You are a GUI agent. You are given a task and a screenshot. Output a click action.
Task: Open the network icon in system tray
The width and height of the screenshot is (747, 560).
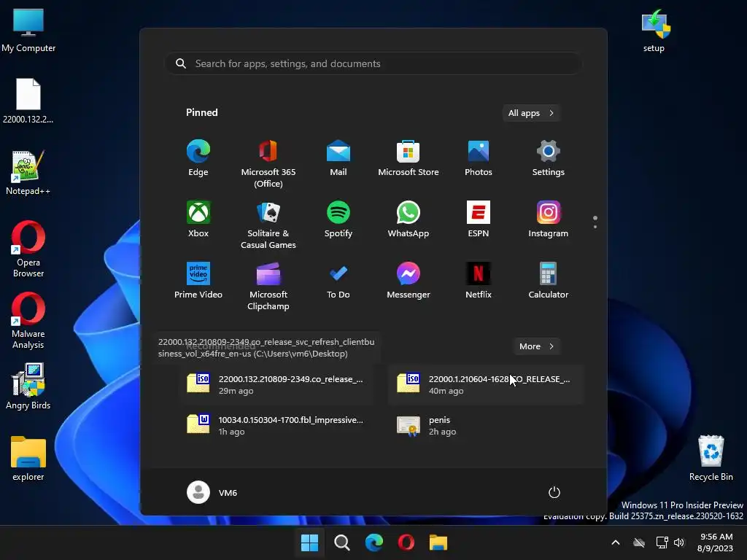coord(662,542)
